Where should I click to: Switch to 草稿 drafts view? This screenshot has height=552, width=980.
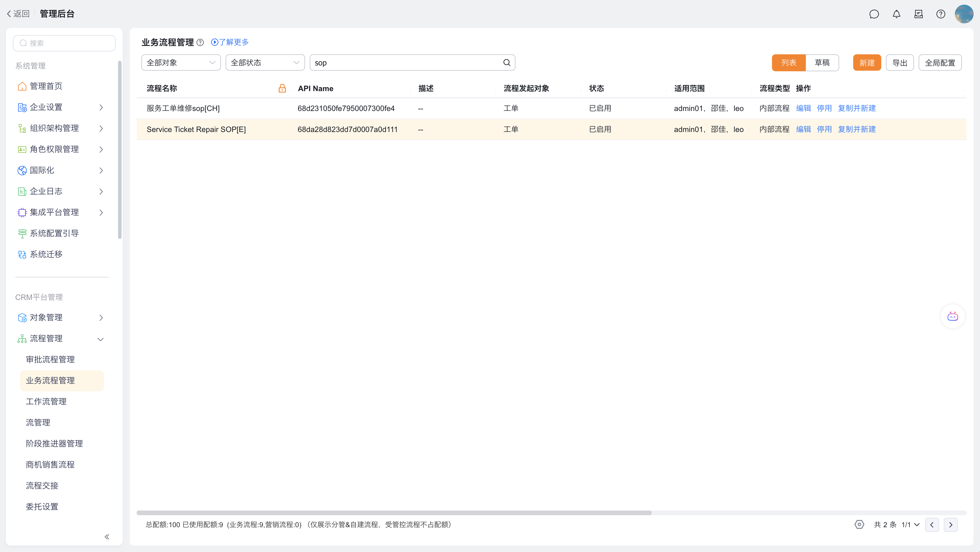pos(822,63)
